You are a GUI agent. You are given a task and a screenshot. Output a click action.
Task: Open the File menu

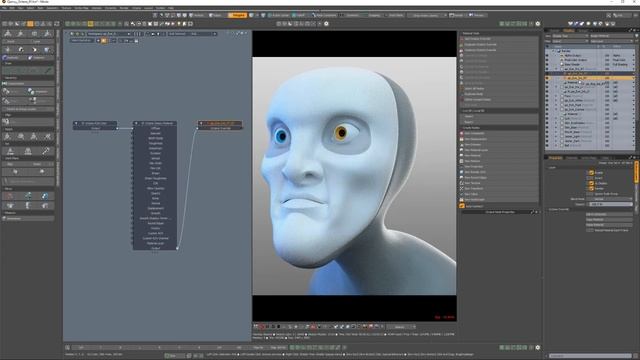4,8
